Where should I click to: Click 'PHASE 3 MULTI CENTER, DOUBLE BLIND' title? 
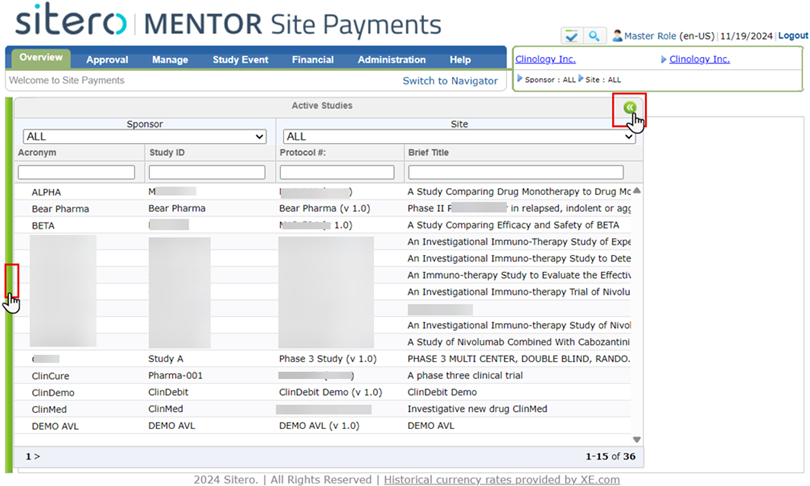(x=519, y=359)
